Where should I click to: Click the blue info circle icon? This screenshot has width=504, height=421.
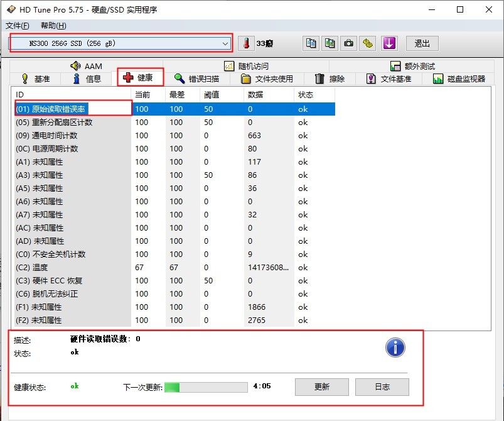pos(395,347)
